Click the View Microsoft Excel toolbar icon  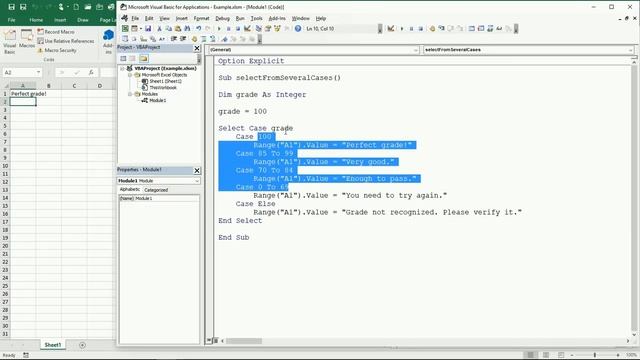tap(125, 29)
